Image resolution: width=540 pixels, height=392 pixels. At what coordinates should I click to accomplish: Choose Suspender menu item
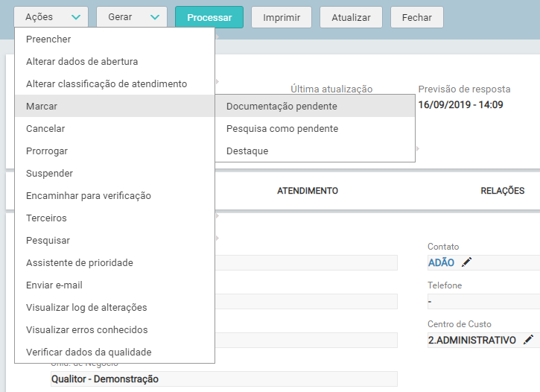pyautogui.click(x=115, y=173)
